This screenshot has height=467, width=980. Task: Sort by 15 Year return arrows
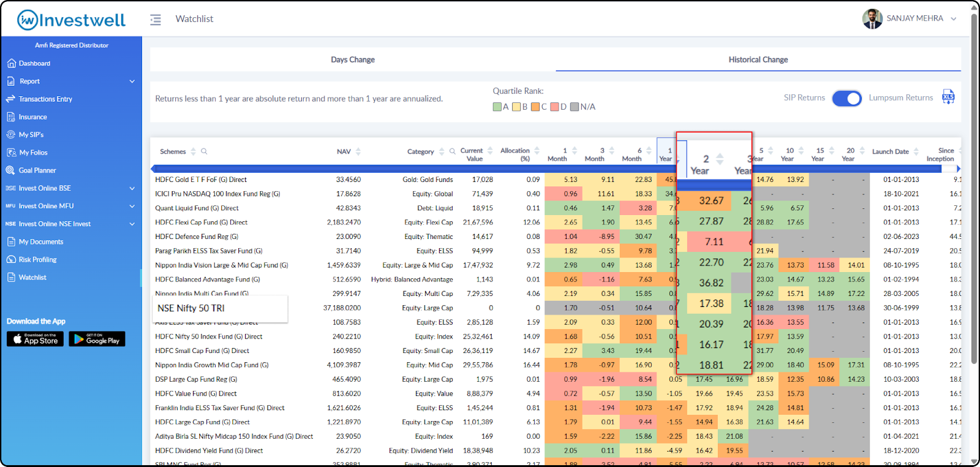[x=832, y=151]
